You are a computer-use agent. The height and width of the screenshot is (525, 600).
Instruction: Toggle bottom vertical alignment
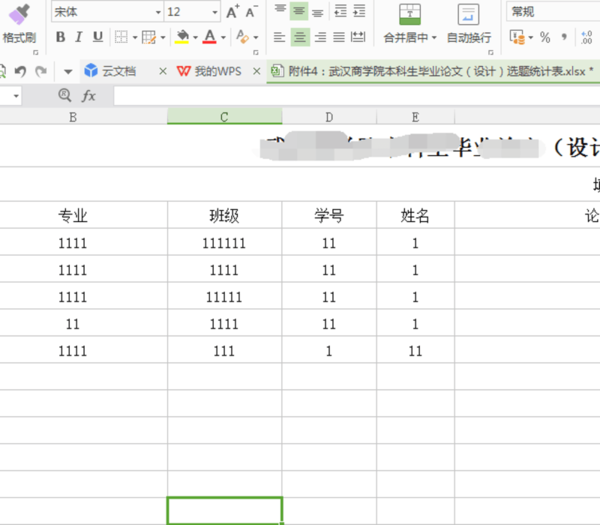click(317, 12)
